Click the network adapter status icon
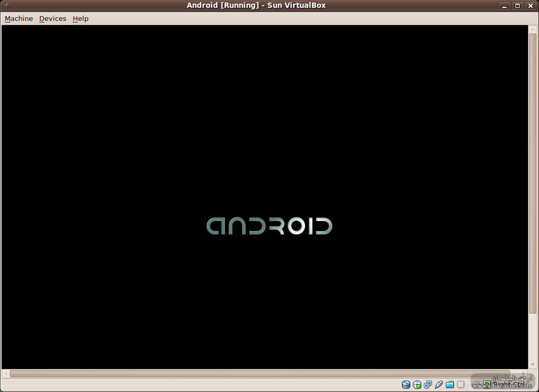Viewport: 539px width, 392px height. [x=428, y=385]
